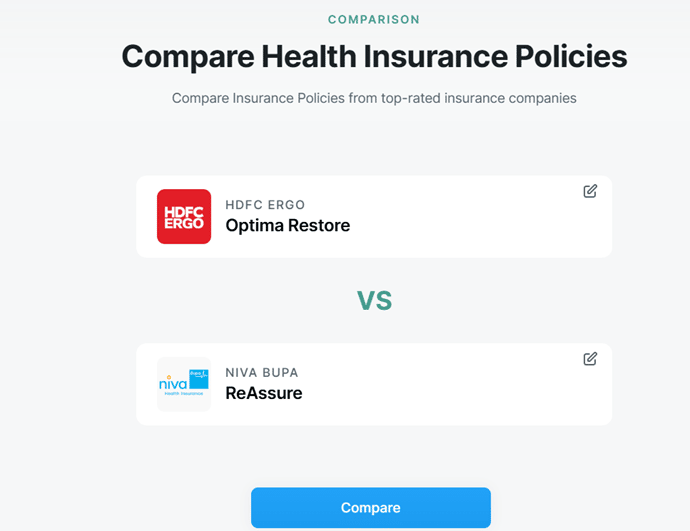The width and height of the screenshot is (690, 531).
Task: Click the green VS separator text
Action: coord(374,300)
